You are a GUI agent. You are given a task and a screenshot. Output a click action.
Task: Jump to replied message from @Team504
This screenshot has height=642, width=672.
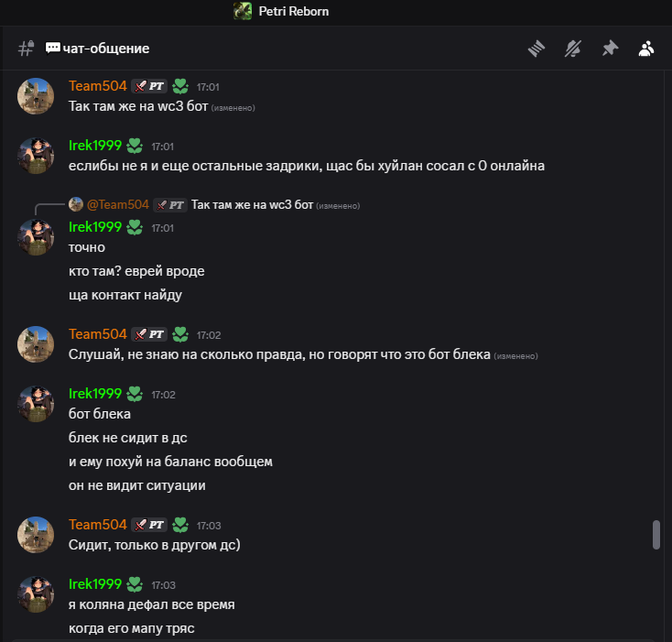(249, 205)
